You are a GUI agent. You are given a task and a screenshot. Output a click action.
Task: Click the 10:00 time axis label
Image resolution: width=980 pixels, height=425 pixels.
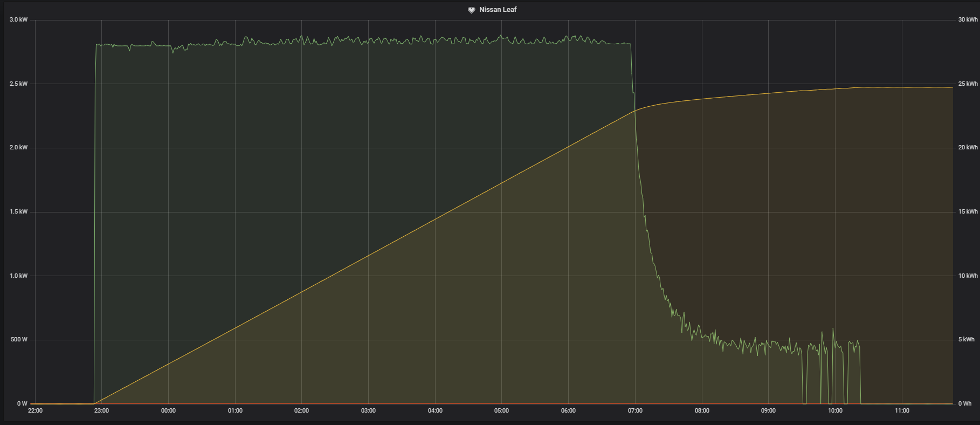835,411
